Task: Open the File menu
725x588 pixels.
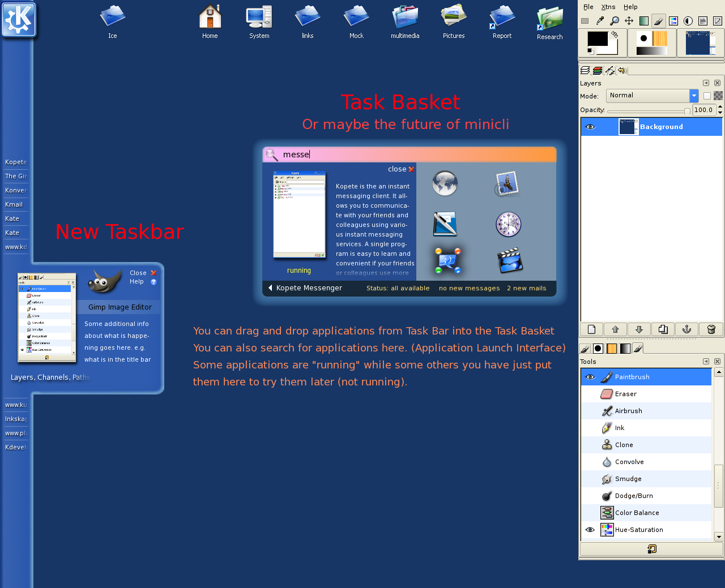Action: pyautogui.click(x=588, y=7)
